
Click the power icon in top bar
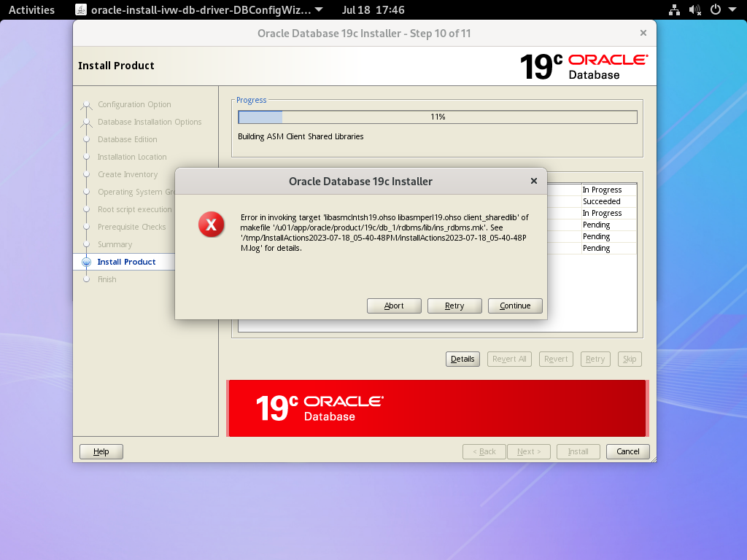coord(716,10)
